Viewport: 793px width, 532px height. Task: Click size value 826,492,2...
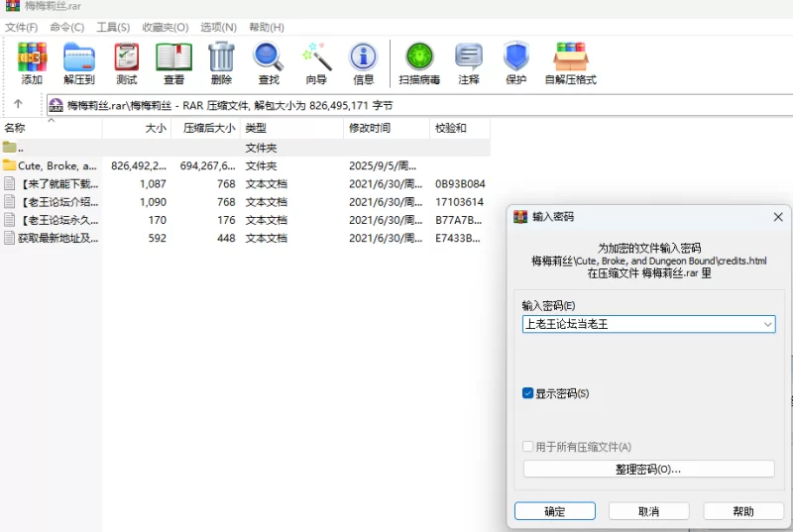coord(139,165)
